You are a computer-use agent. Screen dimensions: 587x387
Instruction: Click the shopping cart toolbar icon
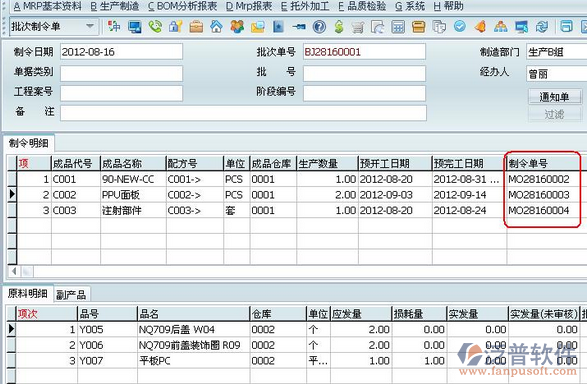358,27
